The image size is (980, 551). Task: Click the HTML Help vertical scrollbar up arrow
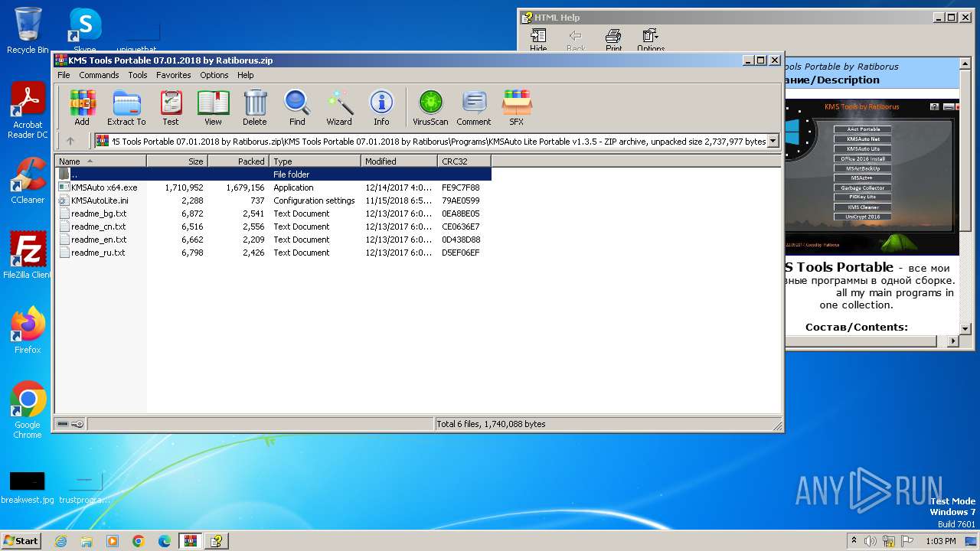(965, 64)
